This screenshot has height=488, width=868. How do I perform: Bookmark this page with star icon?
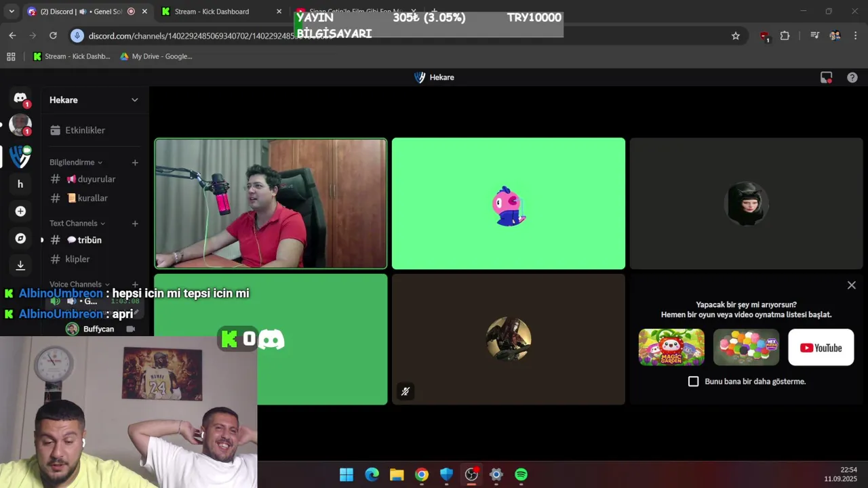coord(736,36)
